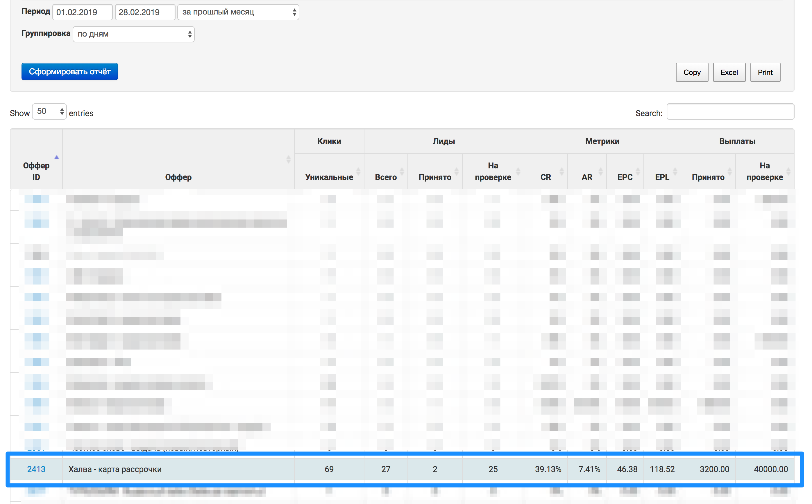Image resolution: width=812 pixels, height=504 pixels.
Task: Sort by Уникальные clicks column
Action: pyautogui.click(x=329, y=177)
